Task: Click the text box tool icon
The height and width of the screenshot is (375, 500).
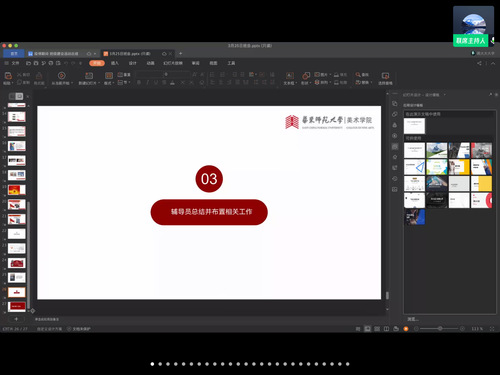Action: (290, 76)
